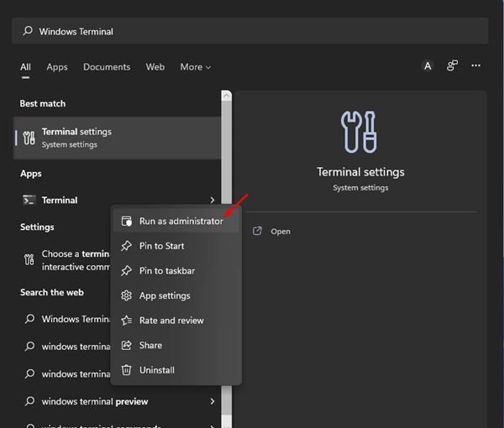This screenshot has height=428, width=504.
Task: Open the three-dot options menu
Action: pyautogui.click(x=475, y=65)
